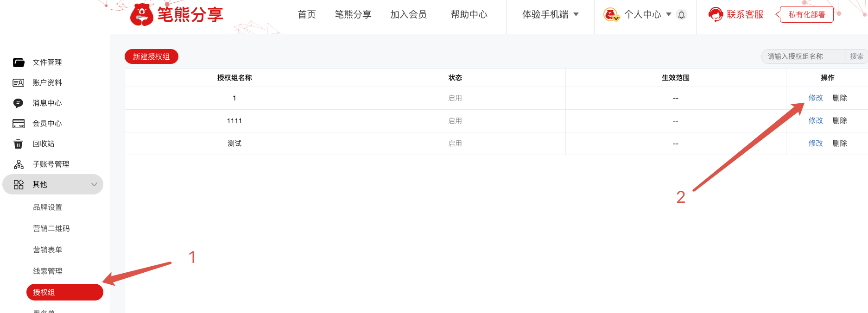This screenshot has height=313, width=868.
Task: Open 帮助中心 from the top menu
Action: point(469,15)
